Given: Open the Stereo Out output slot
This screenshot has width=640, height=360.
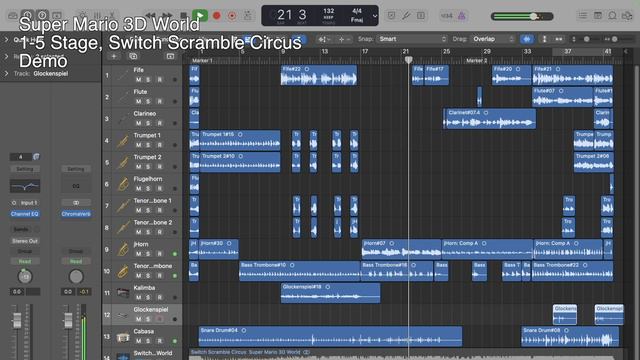Looking at the screenshot, I should pyautogui.click(x=24, y=241).
